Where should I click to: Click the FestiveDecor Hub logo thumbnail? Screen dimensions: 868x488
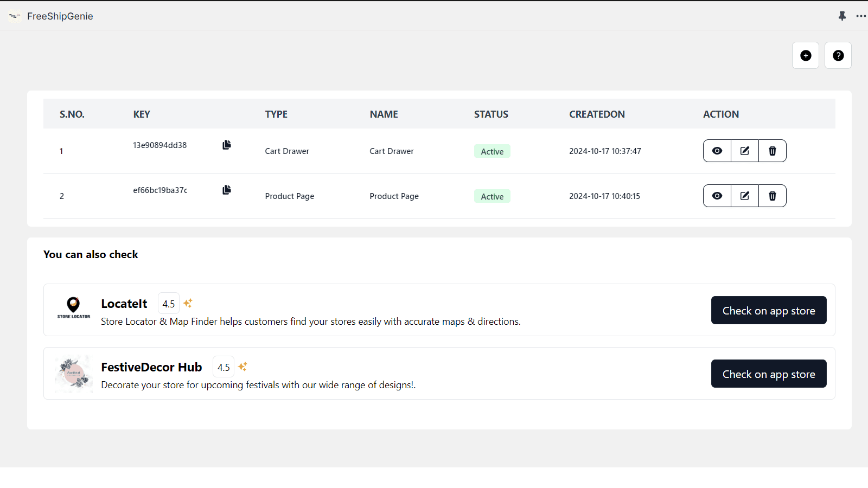click(x=74, y=374)
